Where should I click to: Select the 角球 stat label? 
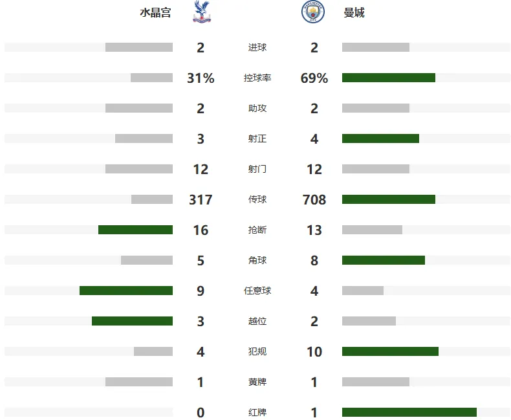[x=257, y=260]
